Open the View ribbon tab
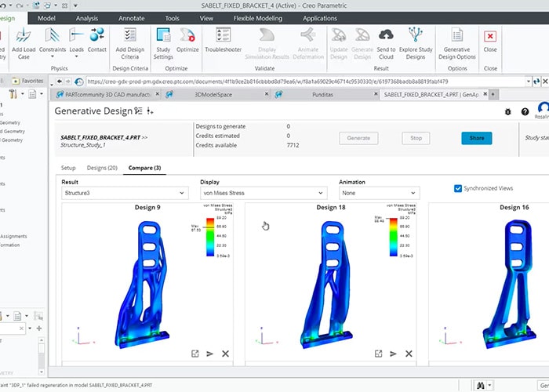 [x=206, y=18]
